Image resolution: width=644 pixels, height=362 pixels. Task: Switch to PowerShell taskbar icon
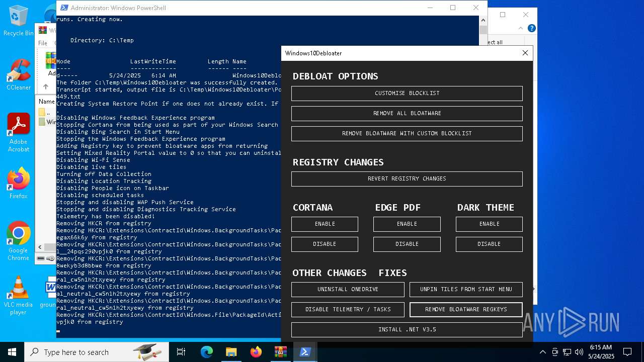point(305,352)
